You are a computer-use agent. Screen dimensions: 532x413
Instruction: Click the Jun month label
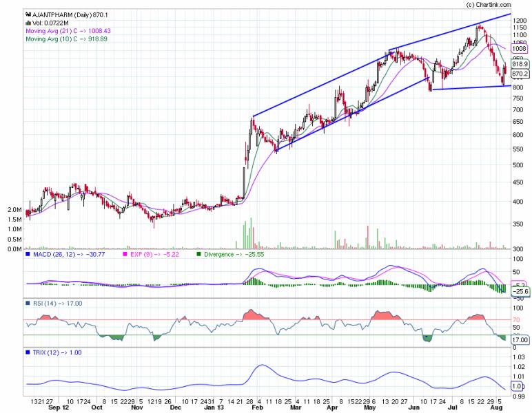pyautogui.click(x=413, y=407)
